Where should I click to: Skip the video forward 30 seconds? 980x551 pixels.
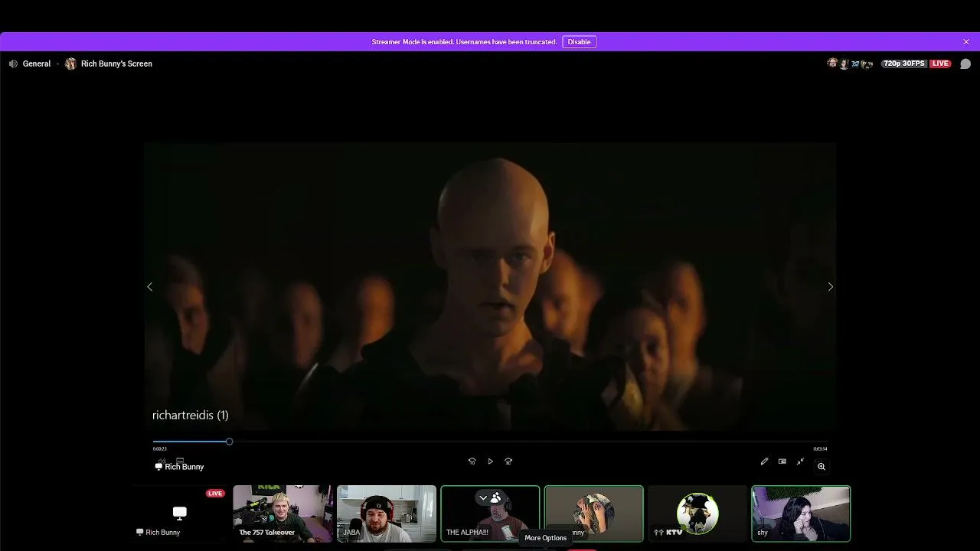(x=508, y=461)
